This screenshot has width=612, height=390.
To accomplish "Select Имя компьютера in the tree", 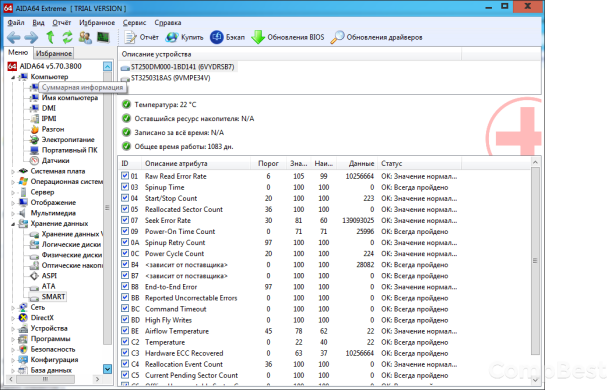I will coord(70,98).
